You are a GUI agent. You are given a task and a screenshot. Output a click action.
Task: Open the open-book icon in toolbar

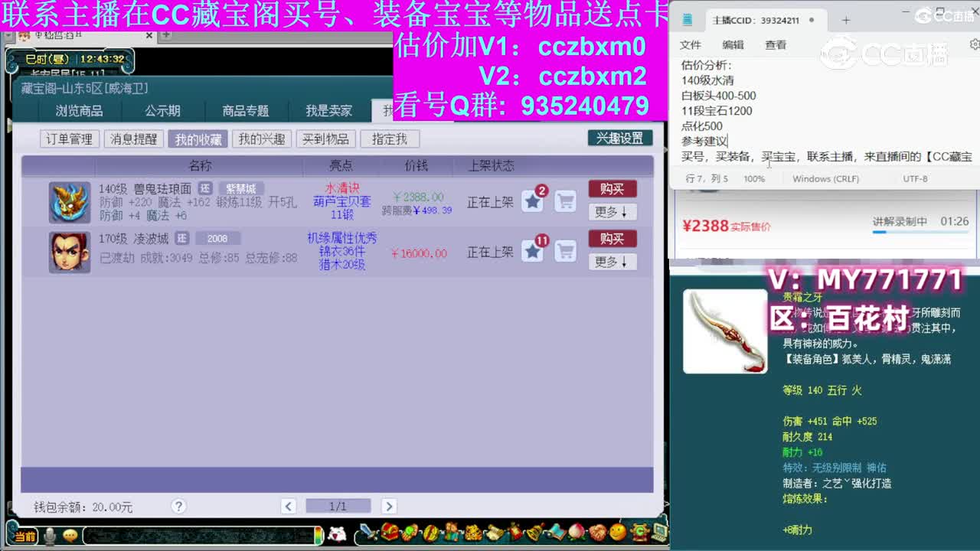(x=556, y=532)
